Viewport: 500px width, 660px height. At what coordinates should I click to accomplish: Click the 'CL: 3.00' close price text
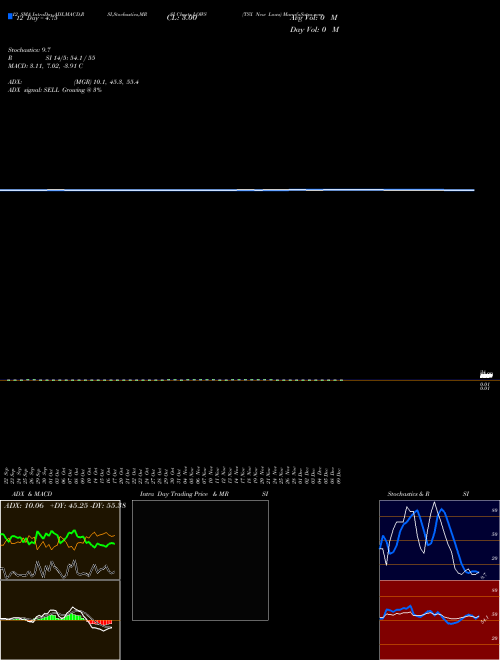pyautogui.click(x=182, y=18)
